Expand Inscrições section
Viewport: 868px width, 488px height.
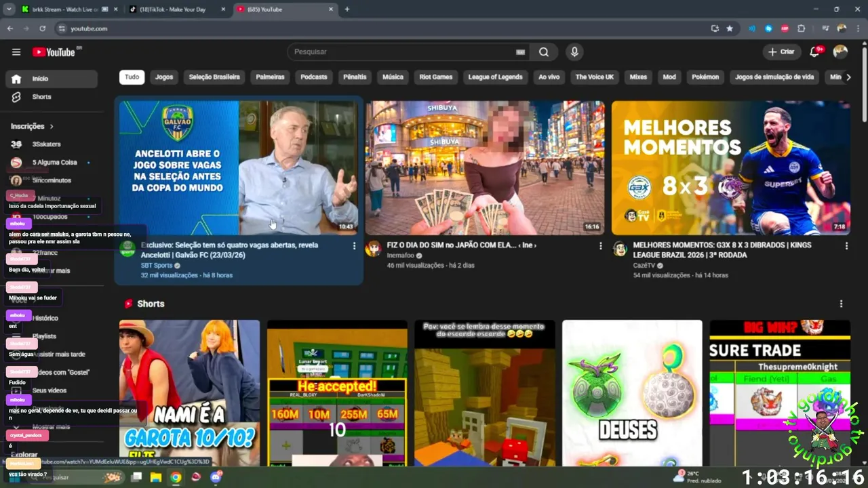pyautogui.click(x=32, y=126)
